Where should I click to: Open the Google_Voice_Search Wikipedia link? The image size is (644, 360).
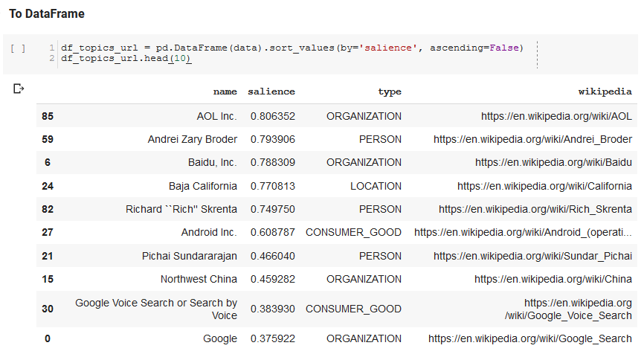(x=568, y=309)
